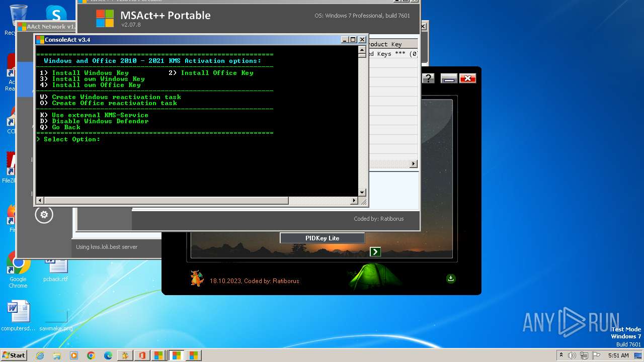Image resolution: width=644 pixels, height=362 pixels.
Task: Show hidden tray icons arrow
Action: pyautogui.click(x=561, y=355)
